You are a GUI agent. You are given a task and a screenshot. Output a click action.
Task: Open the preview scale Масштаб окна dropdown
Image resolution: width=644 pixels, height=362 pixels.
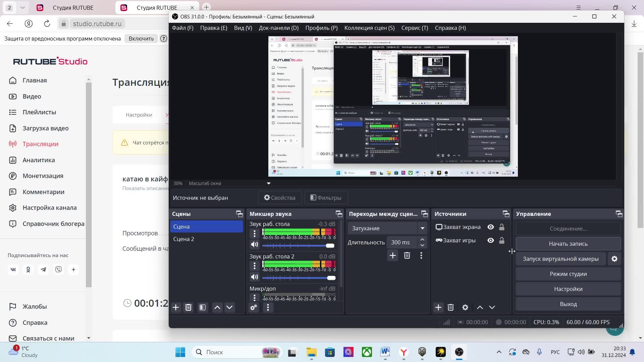pyautogui.click(x=268, y=183)
